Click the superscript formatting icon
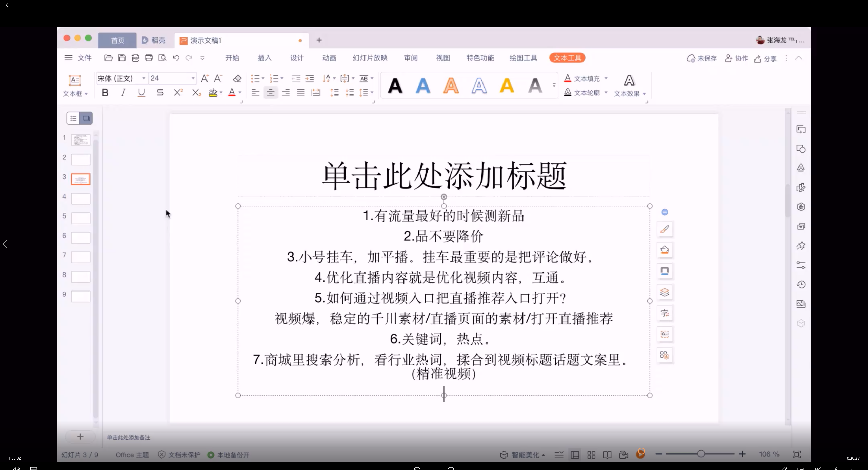This screenshot has height=470, width=868. (x=178, y=92)
